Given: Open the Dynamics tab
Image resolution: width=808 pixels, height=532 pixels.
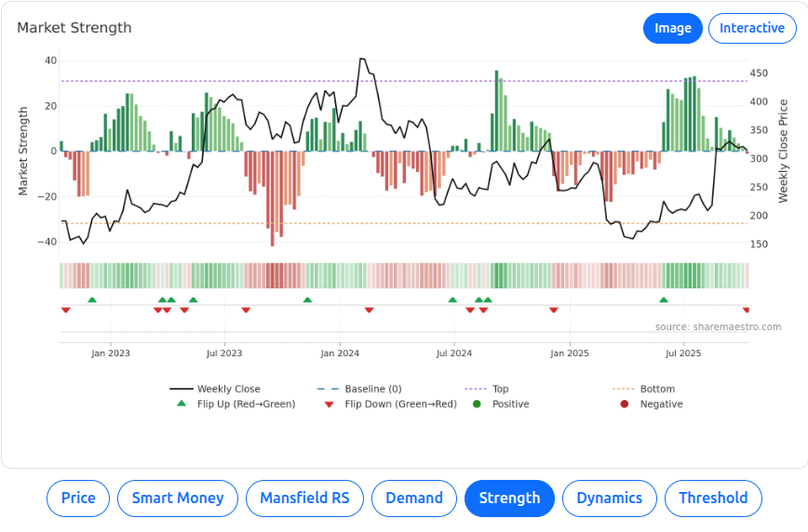Looking at the screenshot, I should (x=609, y=498).
